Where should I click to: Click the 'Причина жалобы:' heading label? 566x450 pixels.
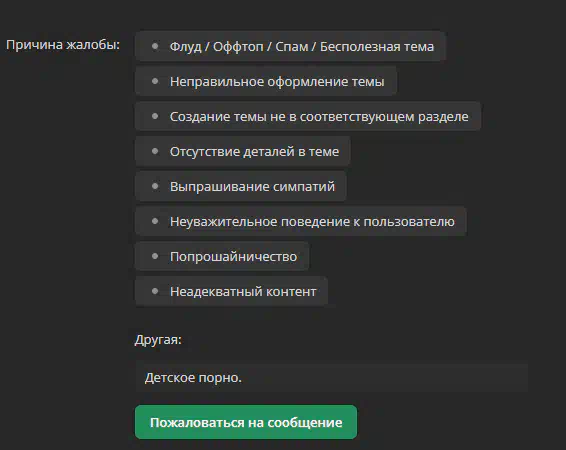point(63,45)
